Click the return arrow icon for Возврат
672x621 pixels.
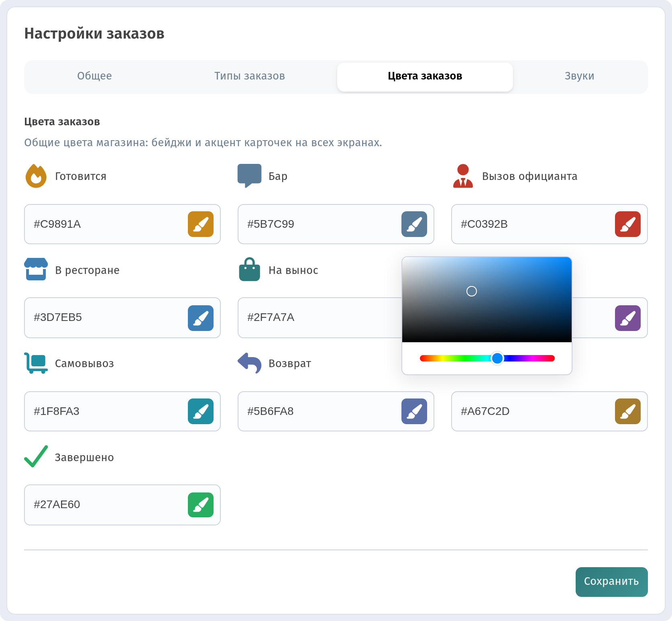[x=249, y=363]
